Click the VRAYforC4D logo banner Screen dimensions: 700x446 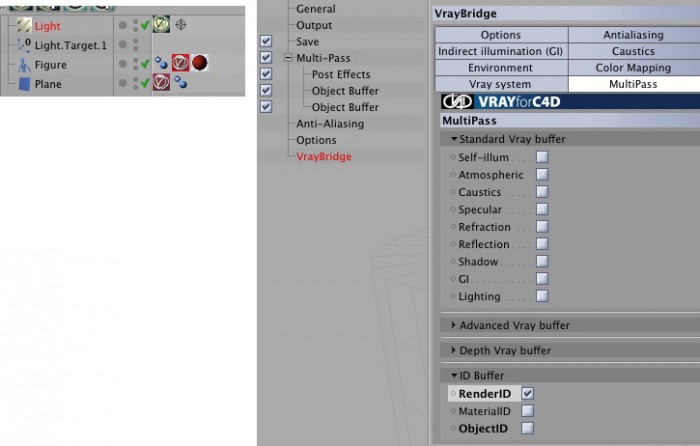pos(570,102)
